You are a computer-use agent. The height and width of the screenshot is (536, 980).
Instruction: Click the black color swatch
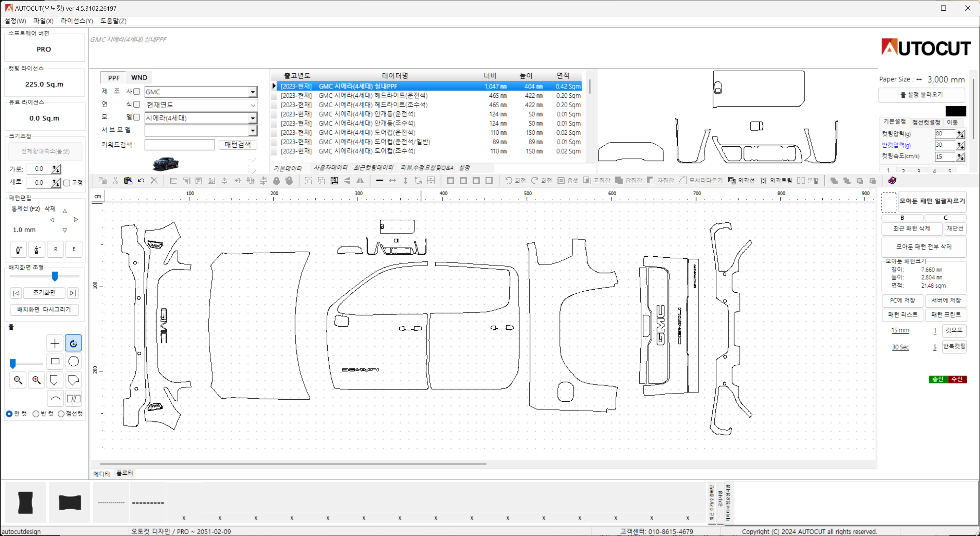(956, 111)
